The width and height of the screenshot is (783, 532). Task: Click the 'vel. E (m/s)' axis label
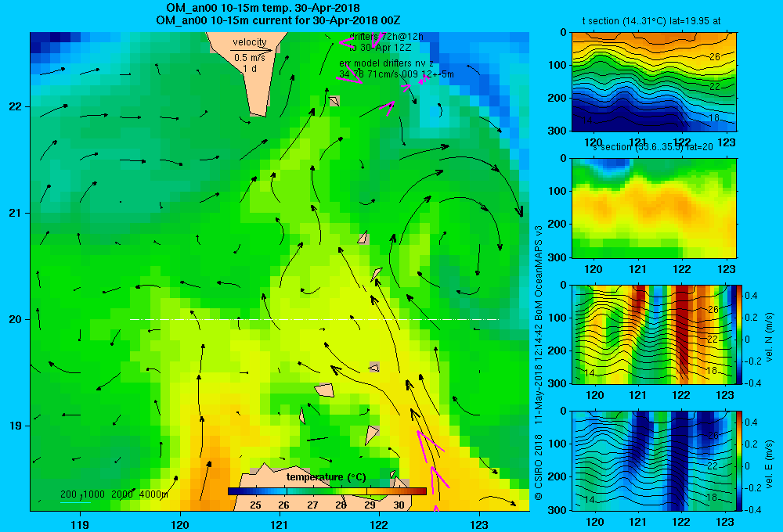coord(769,463)
